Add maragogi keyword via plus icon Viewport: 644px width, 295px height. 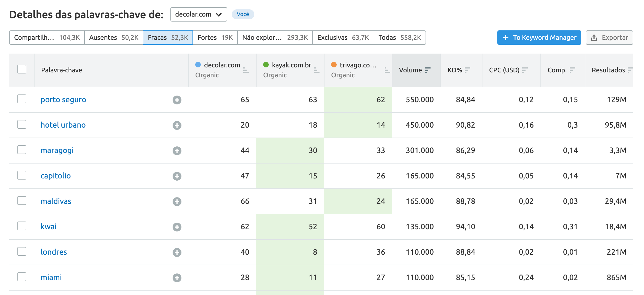pyautogui.click(x=177, y=151)
